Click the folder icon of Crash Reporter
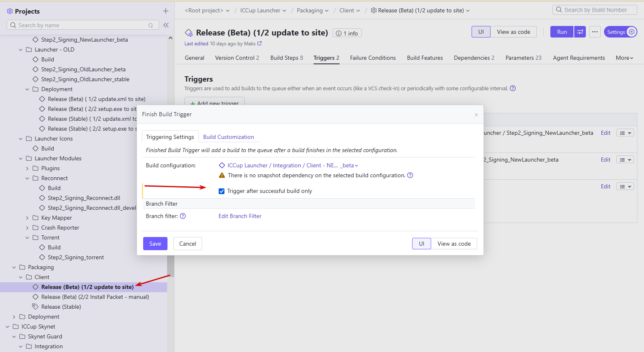This screenshot has height=352, width=644. coord(35,228)
